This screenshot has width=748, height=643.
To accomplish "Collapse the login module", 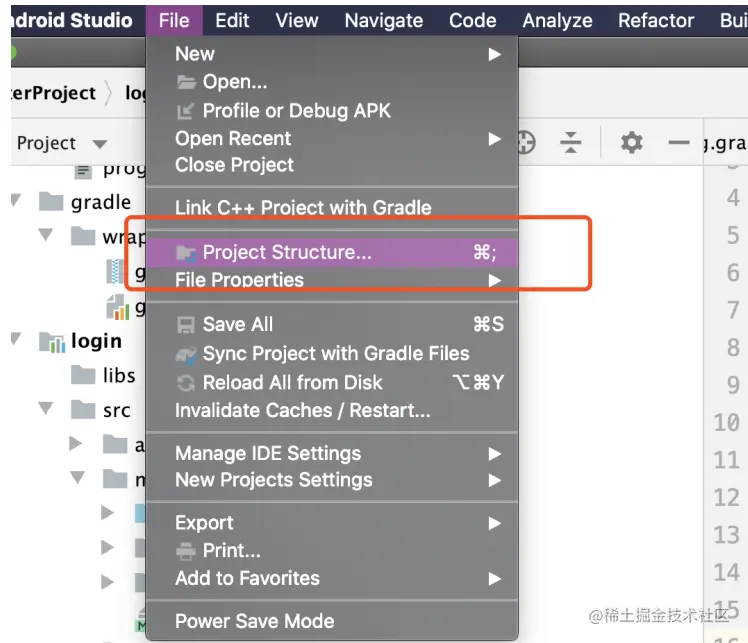I will pyautogui.click(x=16, y=339).
